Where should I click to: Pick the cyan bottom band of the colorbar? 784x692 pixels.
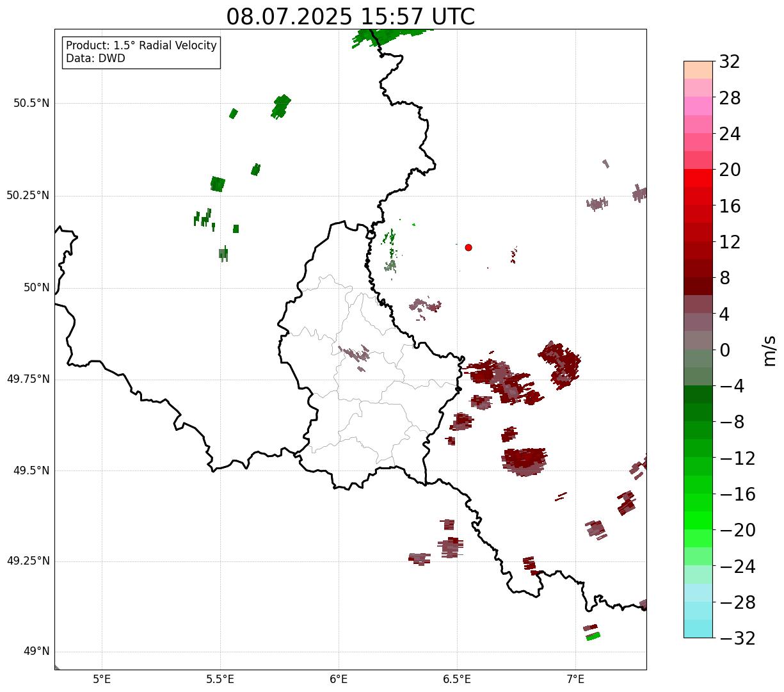click(x=698, y=629)
